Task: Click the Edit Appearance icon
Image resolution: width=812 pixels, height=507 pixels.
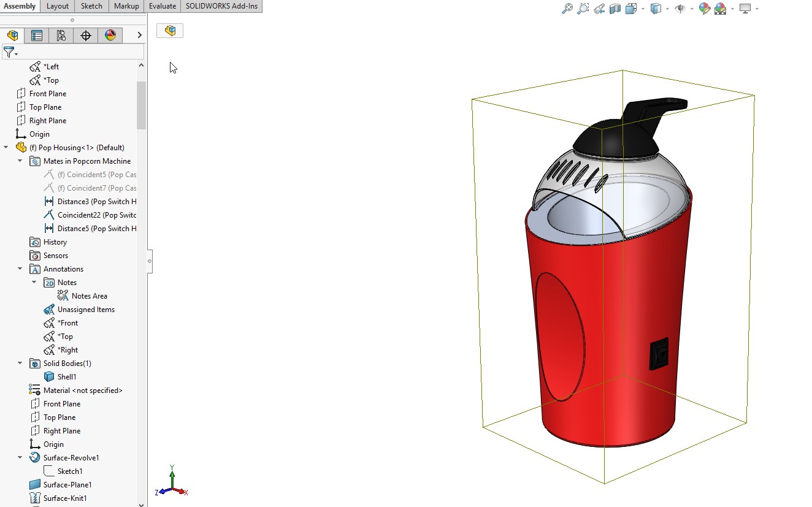Action: (x=705, y=9)
